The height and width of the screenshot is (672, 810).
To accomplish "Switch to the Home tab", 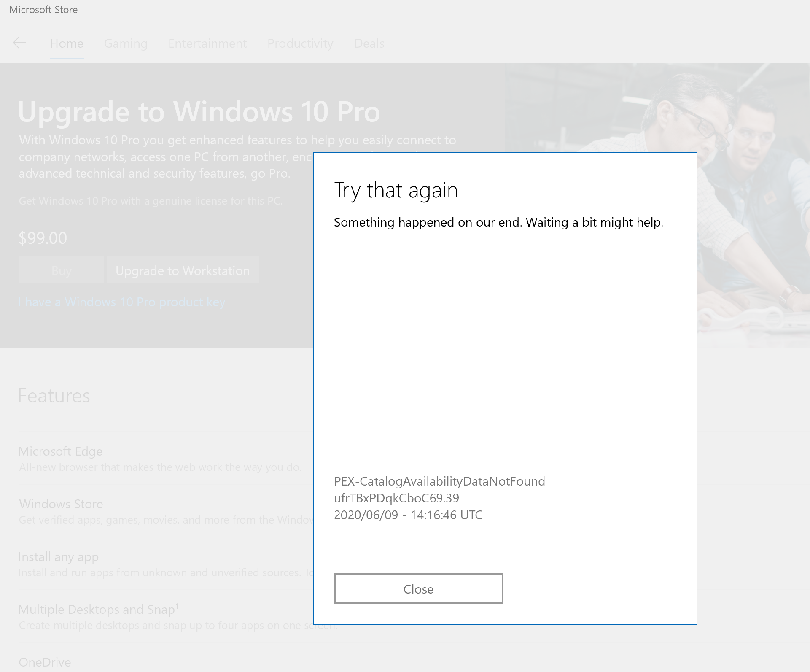I will 67,43.
